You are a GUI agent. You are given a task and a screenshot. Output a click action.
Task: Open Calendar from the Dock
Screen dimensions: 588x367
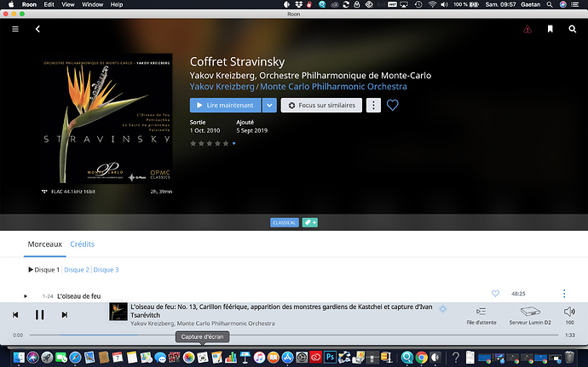[118, 358]
